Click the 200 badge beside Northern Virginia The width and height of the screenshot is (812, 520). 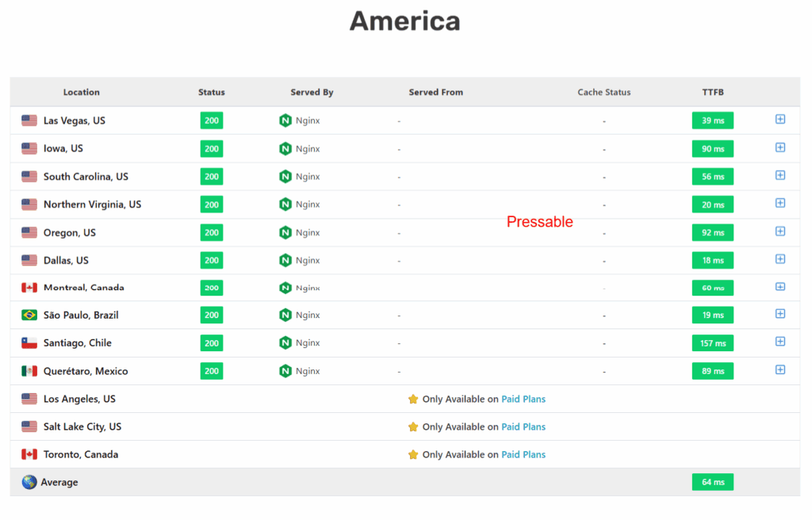point(211,204)
